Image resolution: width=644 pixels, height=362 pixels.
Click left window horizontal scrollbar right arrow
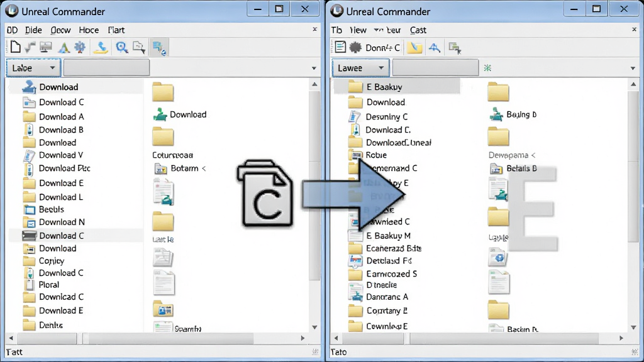coord(303,338)
